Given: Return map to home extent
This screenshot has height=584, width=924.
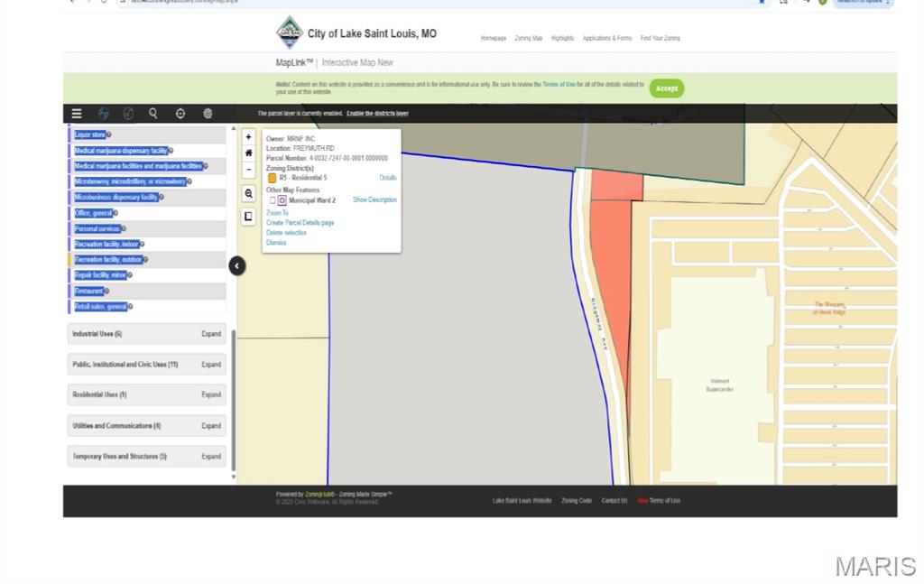Looking at the screenshot, I should (x=249, y=153).
